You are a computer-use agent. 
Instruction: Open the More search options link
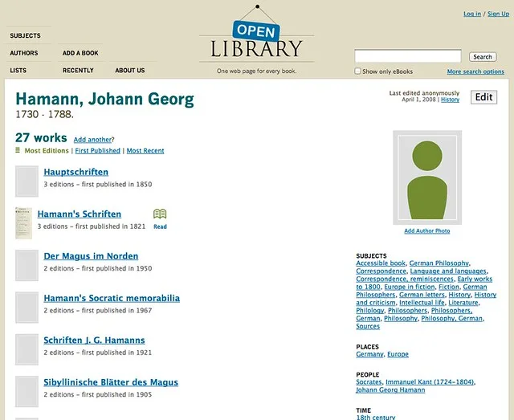point(475,71)
